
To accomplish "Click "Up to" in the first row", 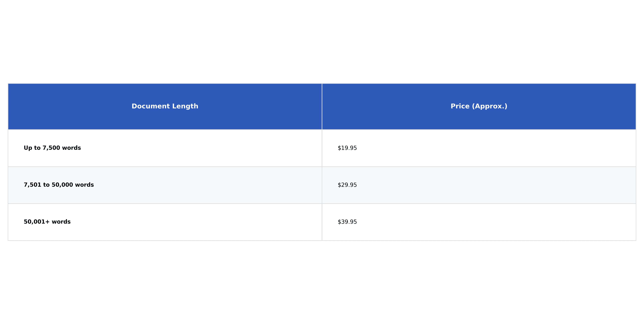I will 32,148.
